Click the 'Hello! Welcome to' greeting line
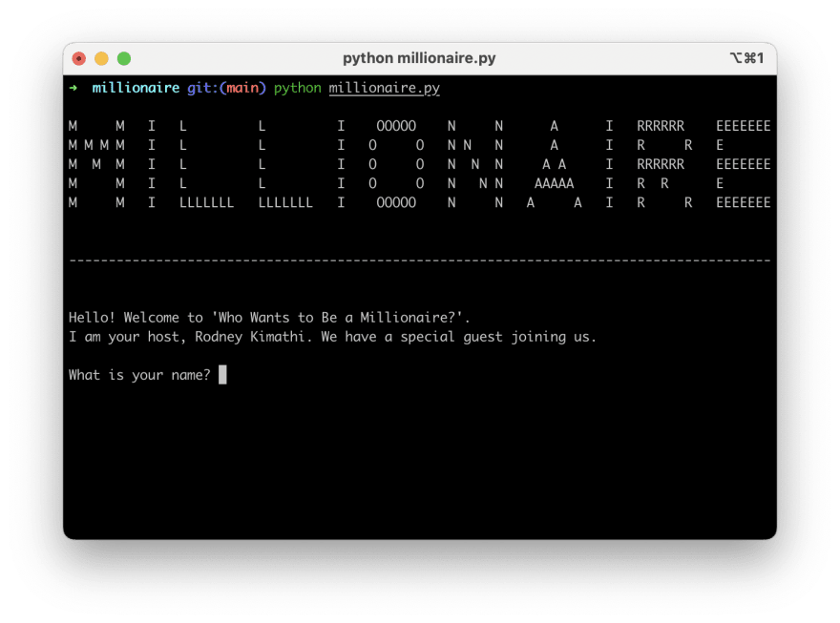The height and width of the screenshot is (623, 840). [269, 318]
